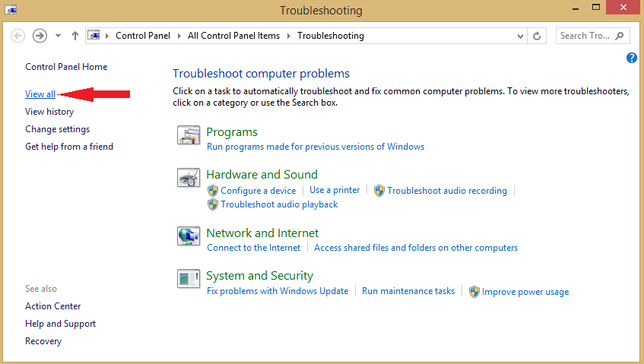This screenshot has height=364, width=644.
Task: Click Troubleshoot audio recording
Action: point(447,191)
